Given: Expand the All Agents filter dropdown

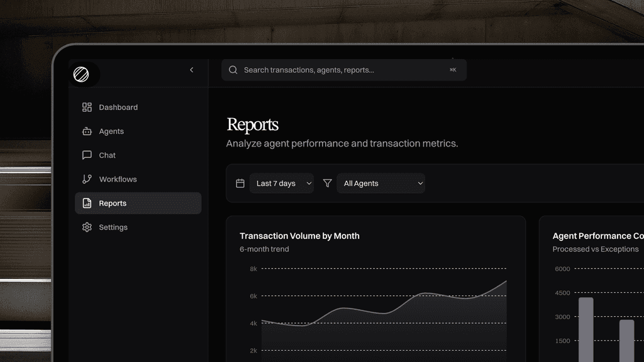Looking at the screenshot, I should [380, 184].
